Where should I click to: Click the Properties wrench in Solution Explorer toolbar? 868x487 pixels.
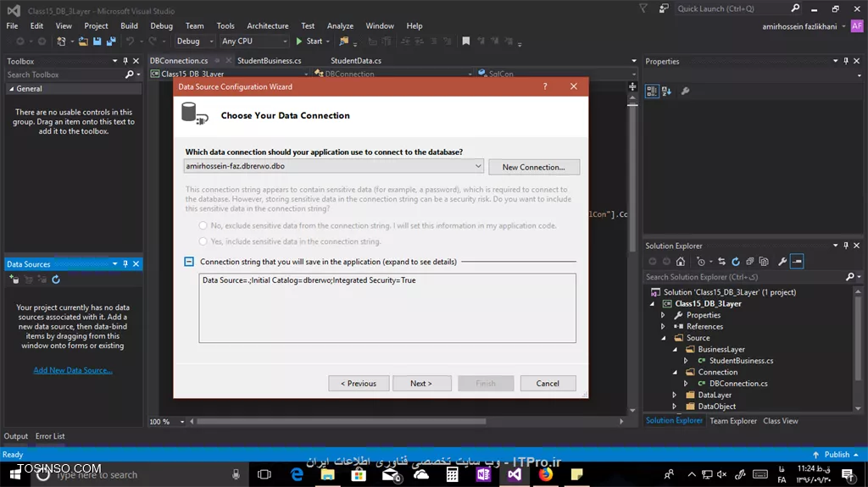[782, 261]
